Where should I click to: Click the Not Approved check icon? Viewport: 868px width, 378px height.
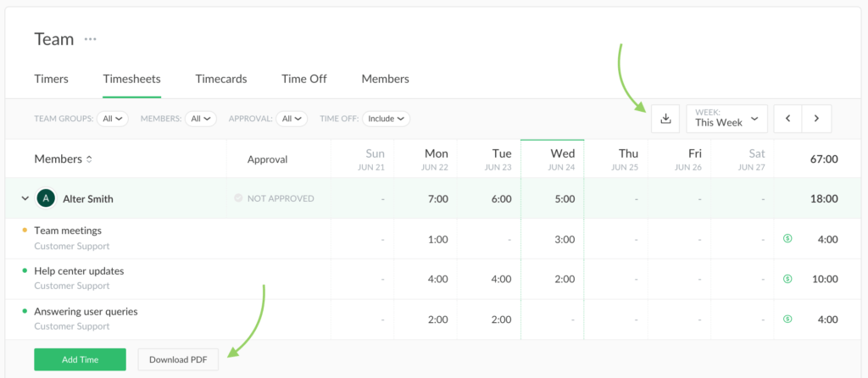point(238,198)
